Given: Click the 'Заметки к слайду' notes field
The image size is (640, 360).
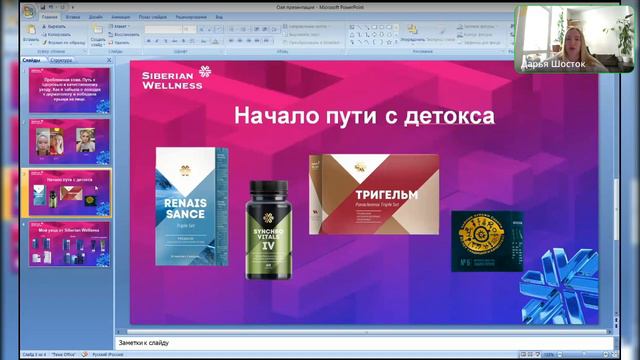Looking at the screenshot, I should [x=364, y=343].
